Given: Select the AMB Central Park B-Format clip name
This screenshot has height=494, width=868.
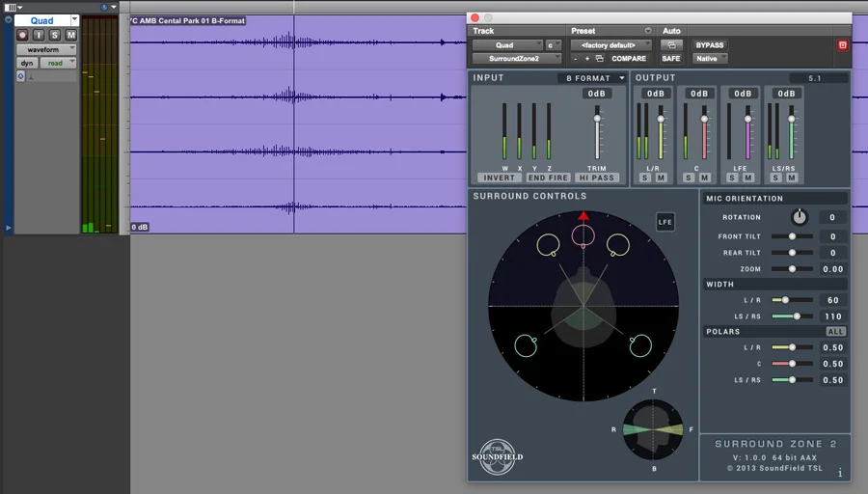Looking at the screenshot, I should pyautogui.click(x=188, y=20).
